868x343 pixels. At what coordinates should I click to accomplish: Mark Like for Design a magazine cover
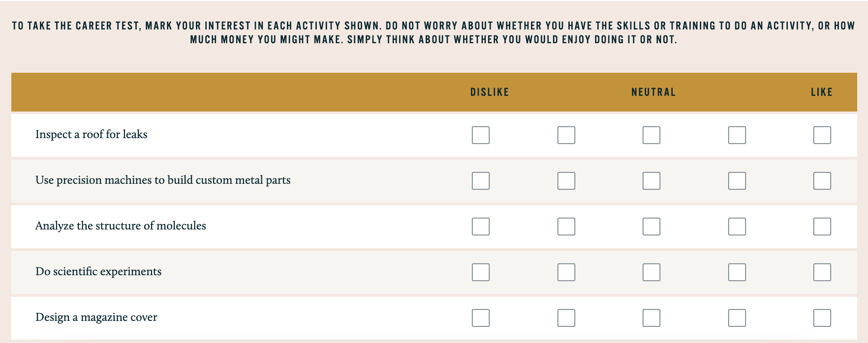pyautogui.click(x=822, y=318)
